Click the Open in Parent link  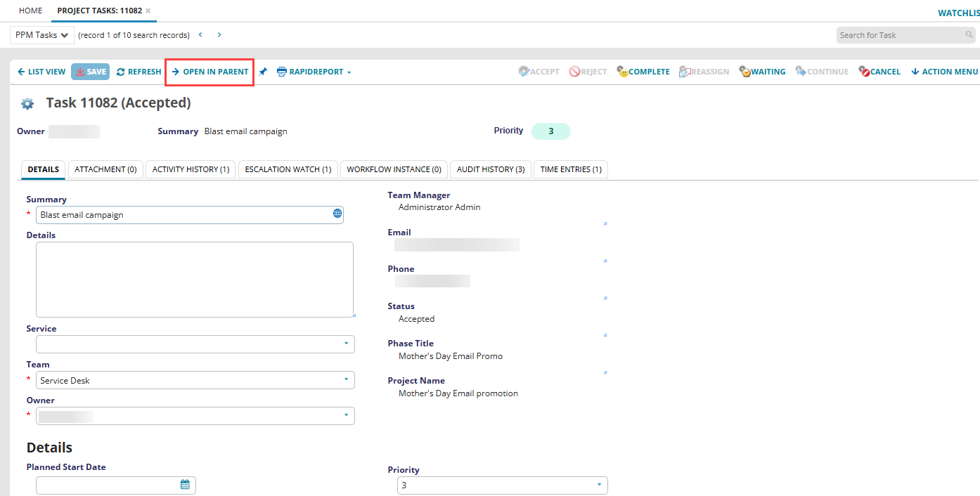point(209,72)
